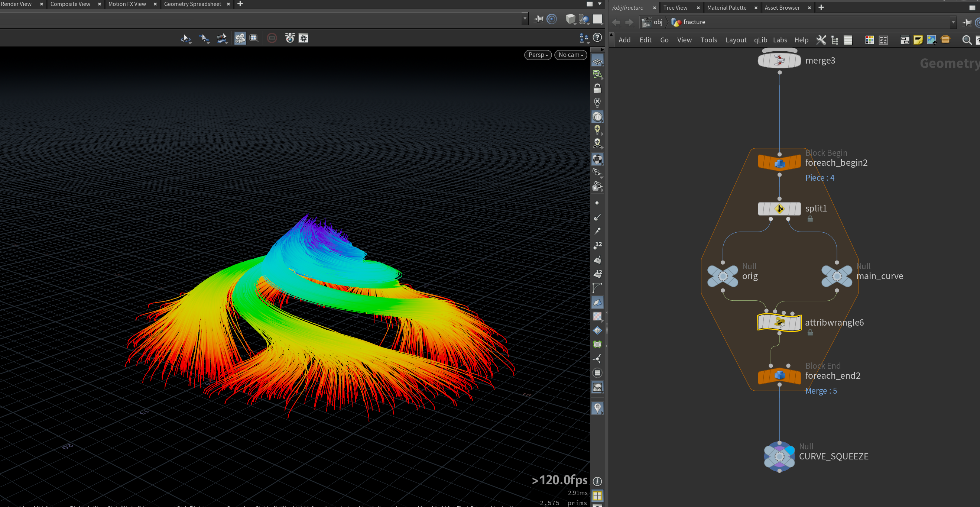Screen dimensions: 980x507
Task: Add a sticky note in network editor
Action: [918, 40]
